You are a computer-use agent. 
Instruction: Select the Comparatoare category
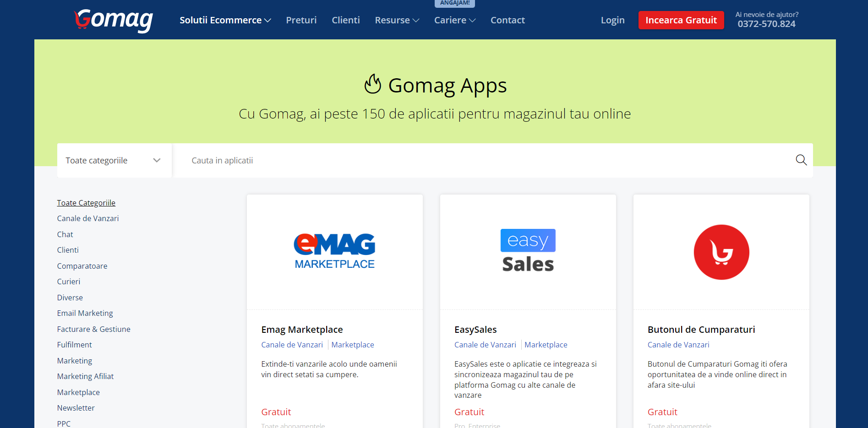coord(82,266)
